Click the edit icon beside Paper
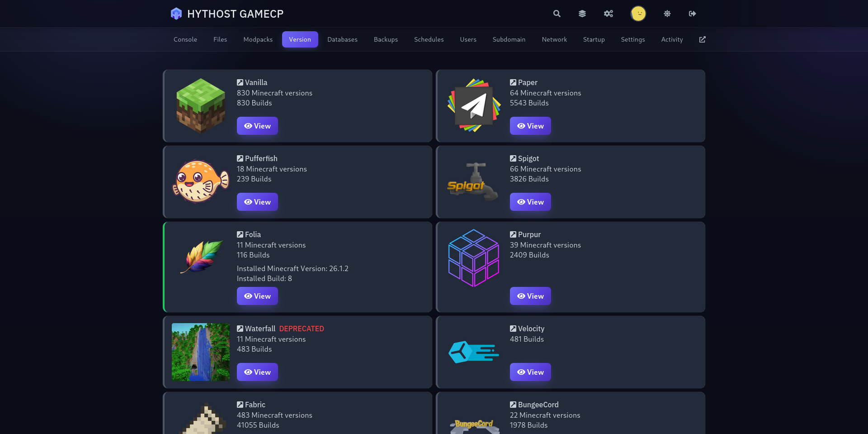Image resolution: width=868 pixels, height=434 pixels. (x=513, y=82)
